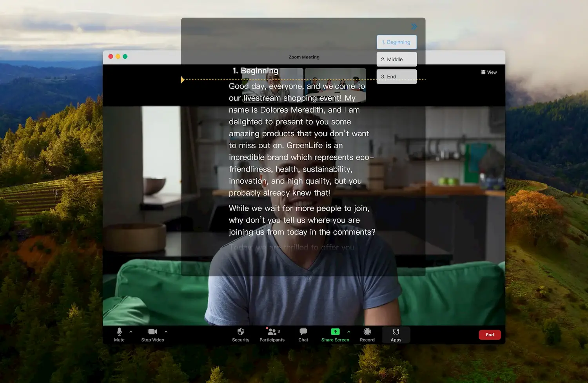Expand the Share Screen options chevron
The width and height of the screenshot is (588, 383).
pyautogui.click(x=348, y=331)
